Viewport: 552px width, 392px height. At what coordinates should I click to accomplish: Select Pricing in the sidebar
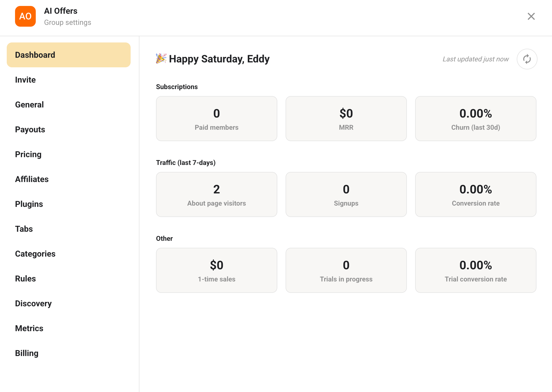coord(28,154)
